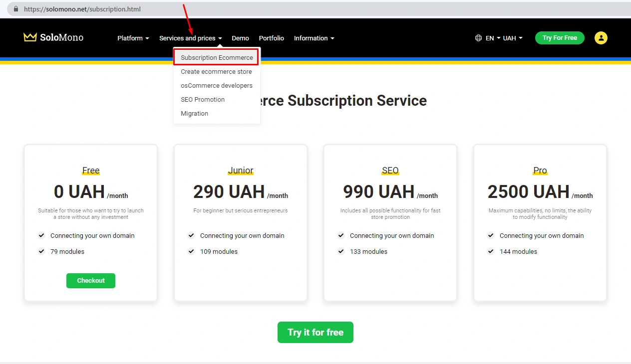Click the padlock icon in address bar
631x364 pixels.
coord(16,9)
